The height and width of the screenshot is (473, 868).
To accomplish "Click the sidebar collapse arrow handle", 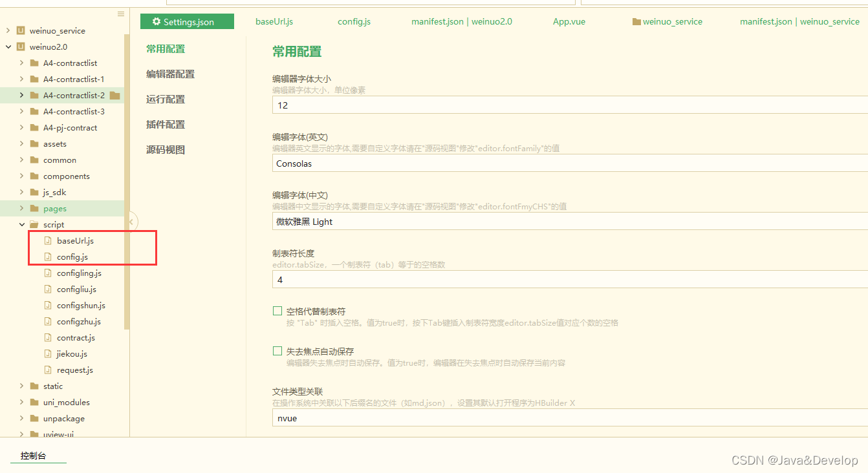I will point(132,222).
